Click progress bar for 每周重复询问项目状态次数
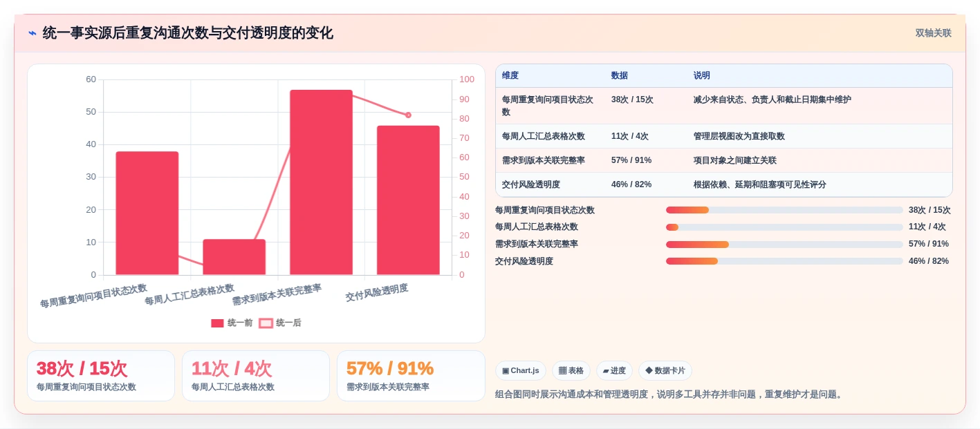 (784, 210)
